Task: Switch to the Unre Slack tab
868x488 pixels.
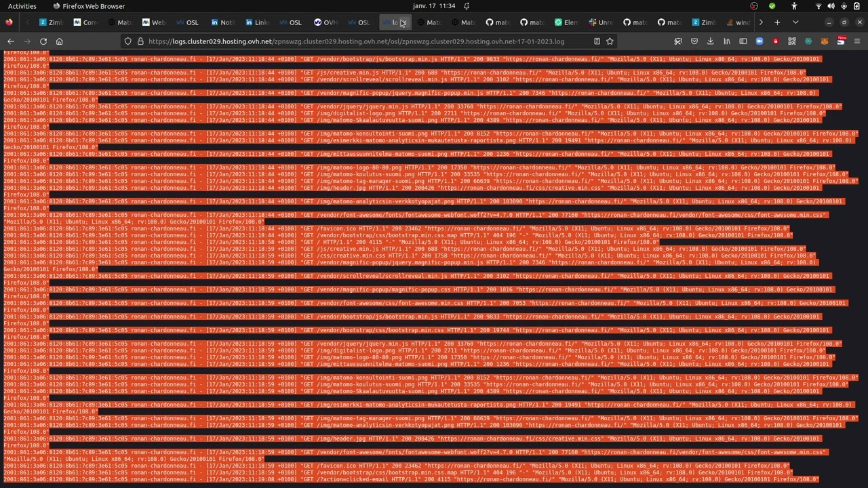Action: [601, 22]
